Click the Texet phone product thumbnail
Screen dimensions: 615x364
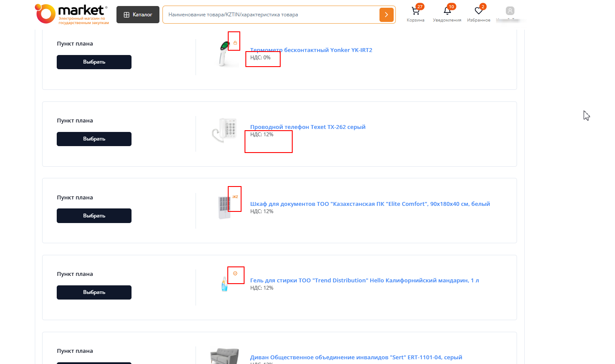click(x=224, y=130)
